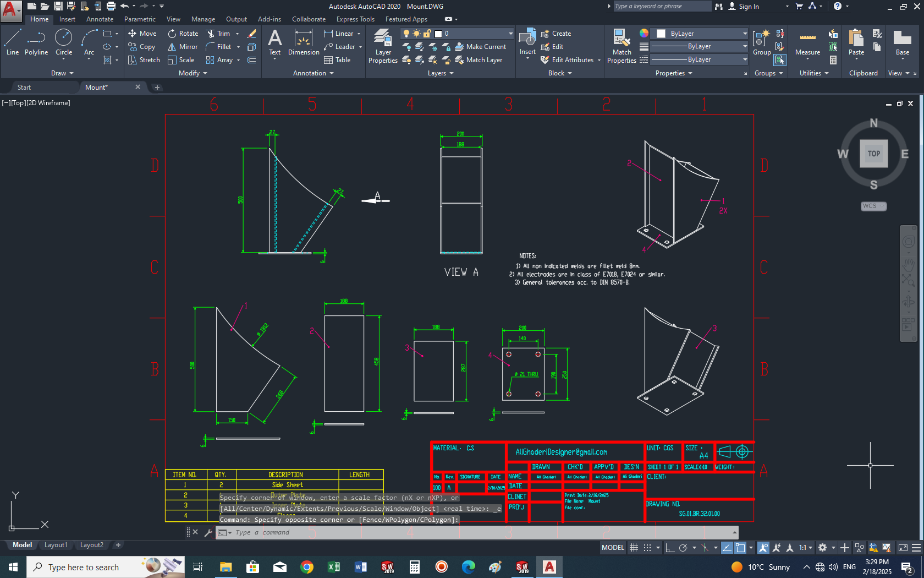The height and width of the screenshot is (578, 924).
Task: Search in keyword or phrase box
Action: point(662,6)
